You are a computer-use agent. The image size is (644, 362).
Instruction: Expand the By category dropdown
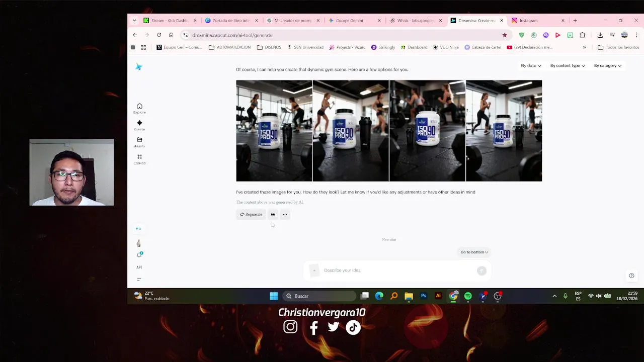point(607,66)
